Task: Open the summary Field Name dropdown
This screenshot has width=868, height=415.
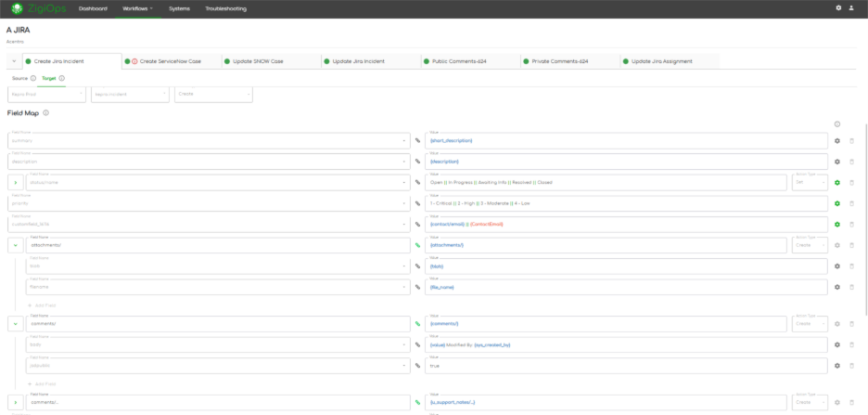Action: coord(209,141)
